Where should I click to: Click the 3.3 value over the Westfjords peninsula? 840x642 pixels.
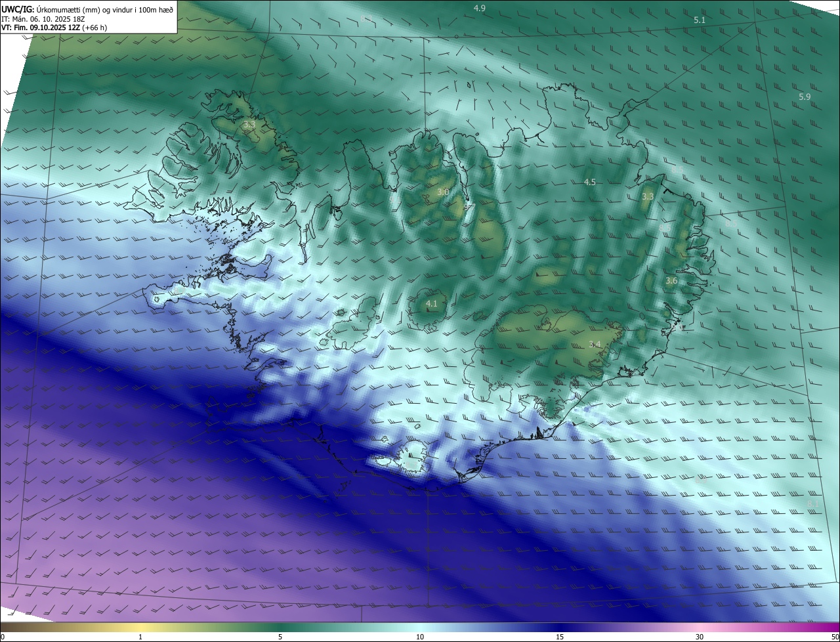[x=249, y=124]
